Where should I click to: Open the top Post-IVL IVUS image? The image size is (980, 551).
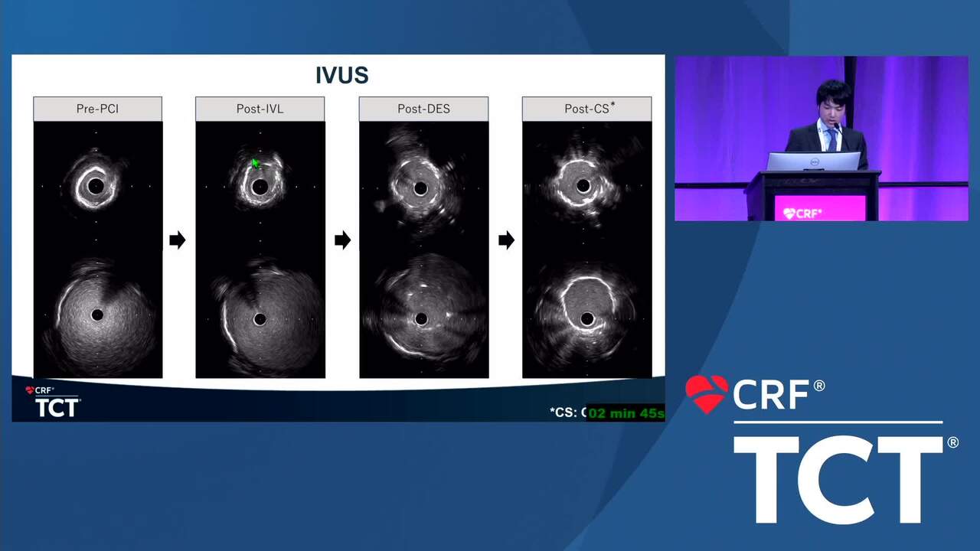[260, 184]
